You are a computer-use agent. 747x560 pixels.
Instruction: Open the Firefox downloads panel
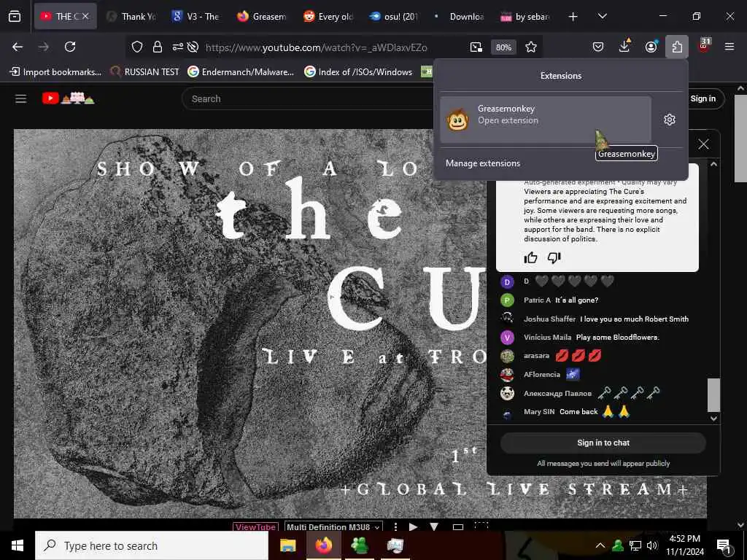pyautogui.click(x=624, y=46)
